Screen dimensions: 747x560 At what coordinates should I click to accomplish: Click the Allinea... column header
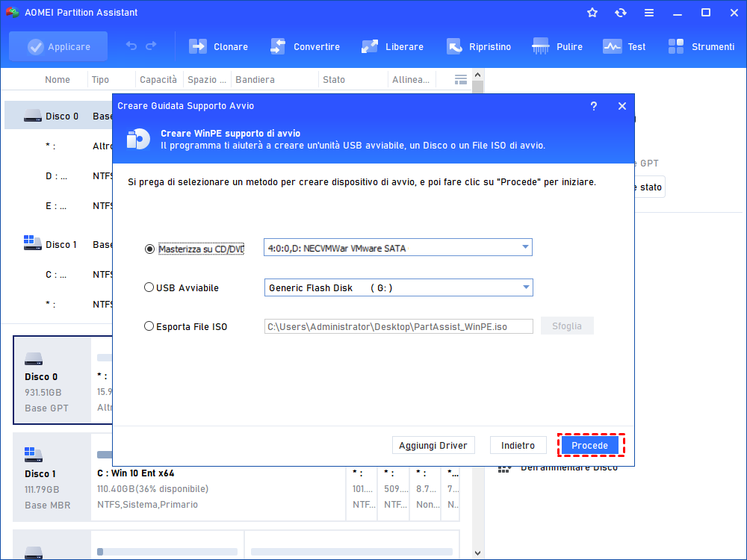coord(411,80)
